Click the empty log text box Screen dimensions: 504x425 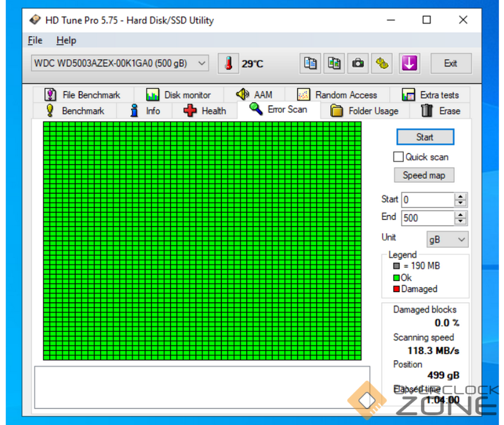202,387
